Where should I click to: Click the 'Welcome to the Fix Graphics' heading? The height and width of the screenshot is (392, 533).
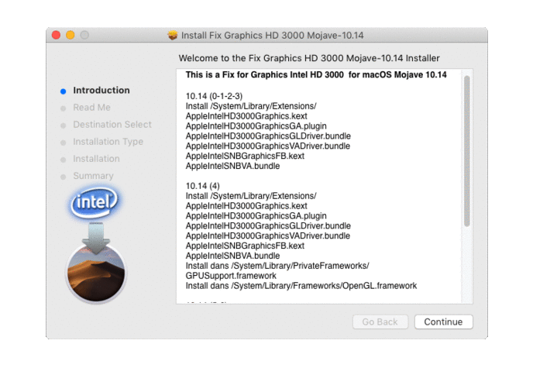click(308, 58)
